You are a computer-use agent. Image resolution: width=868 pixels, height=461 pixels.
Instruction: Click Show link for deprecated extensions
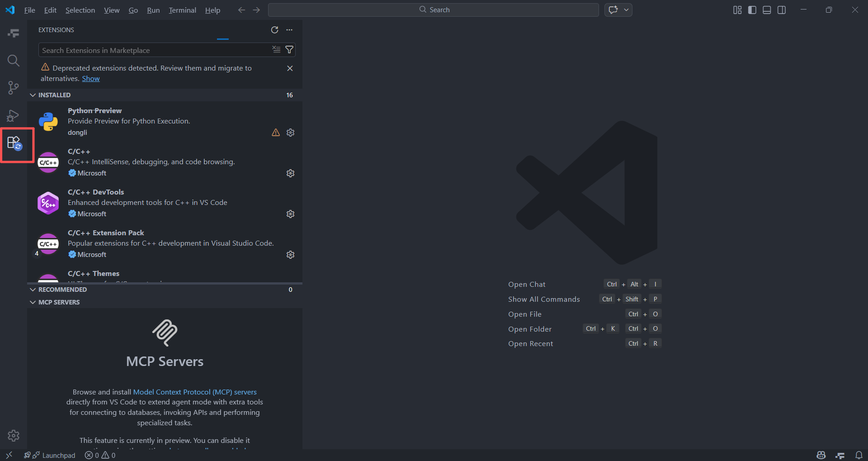pyautogui.click(x=91, y=79)
